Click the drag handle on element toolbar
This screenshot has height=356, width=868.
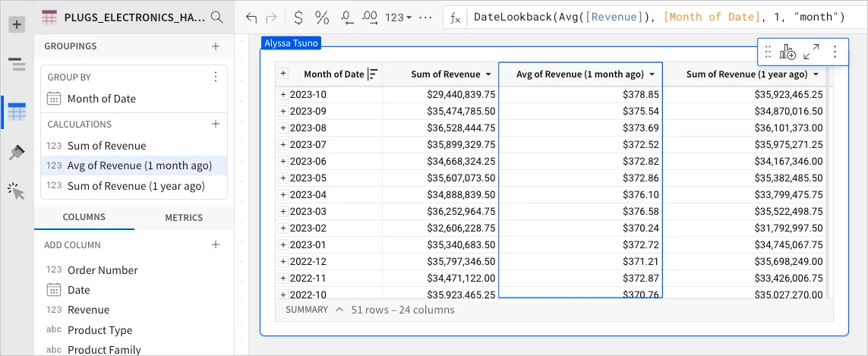(x=768, y=52)
